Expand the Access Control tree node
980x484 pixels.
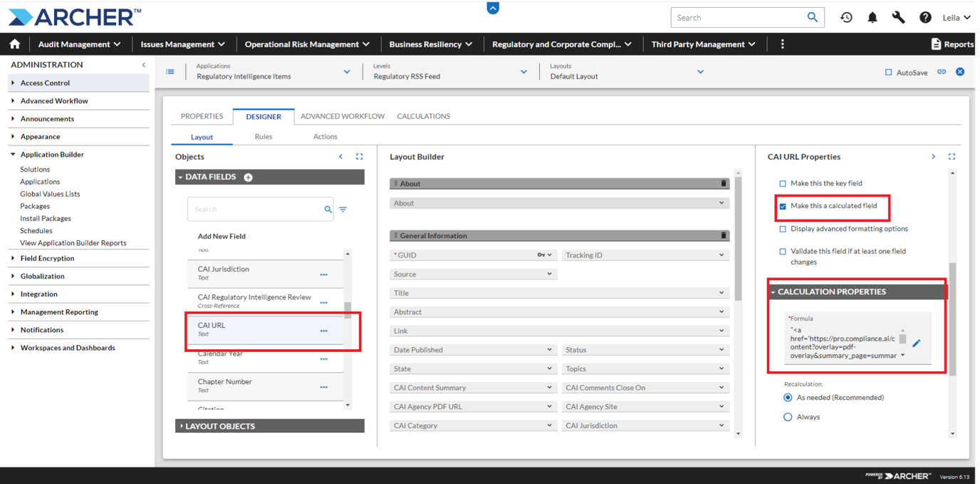pyautogui.click(x=13, y=83)
